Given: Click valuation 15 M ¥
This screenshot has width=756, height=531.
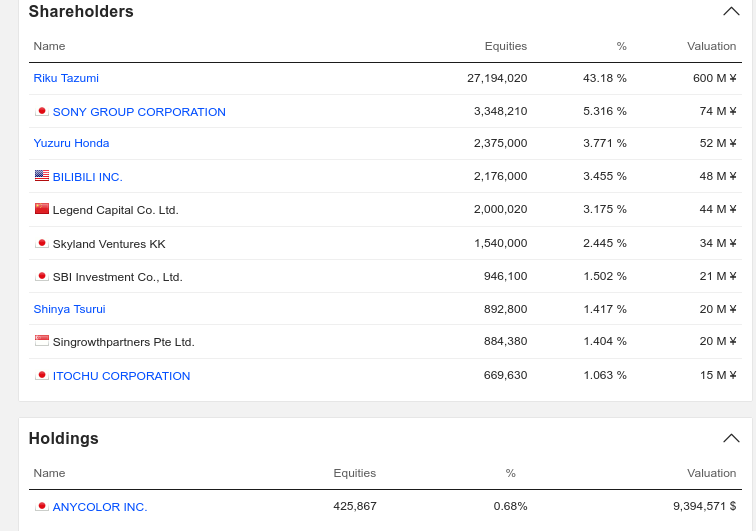Looking at the screenshot, I should click(718, 375).
